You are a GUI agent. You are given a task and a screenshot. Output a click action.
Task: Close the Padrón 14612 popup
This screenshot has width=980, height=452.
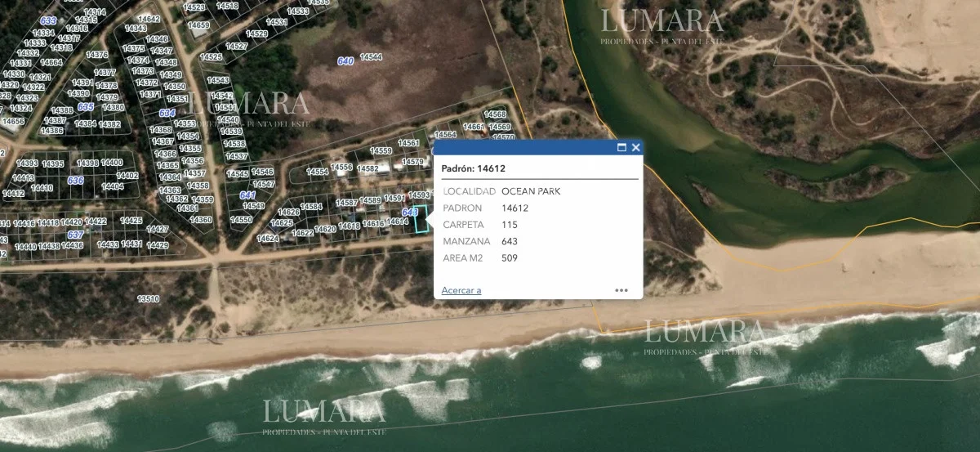click(x=636, y=148)
